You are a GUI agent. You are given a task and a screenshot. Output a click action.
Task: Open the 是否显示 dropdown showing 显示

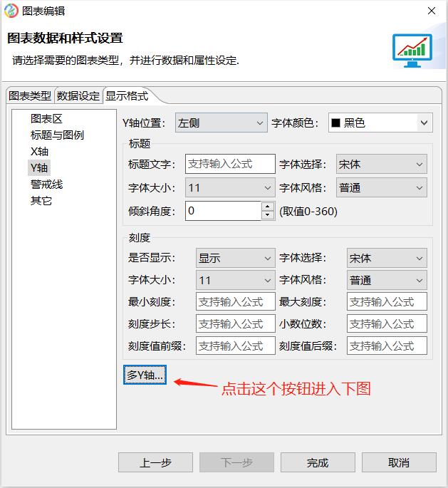236,258
